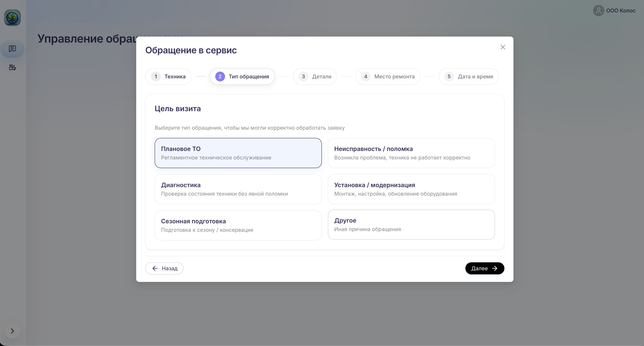Pick the Диагностика visit type

(x=238, y=189)
